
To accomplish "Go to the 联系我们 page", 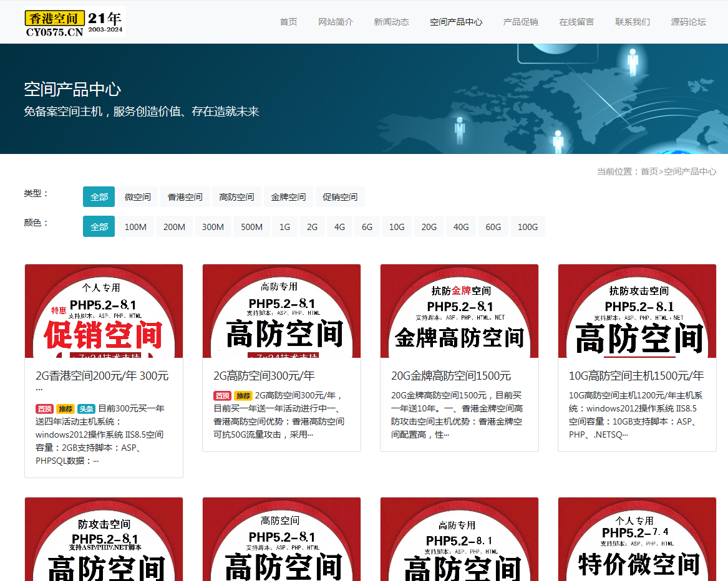I will click(633, 22).
